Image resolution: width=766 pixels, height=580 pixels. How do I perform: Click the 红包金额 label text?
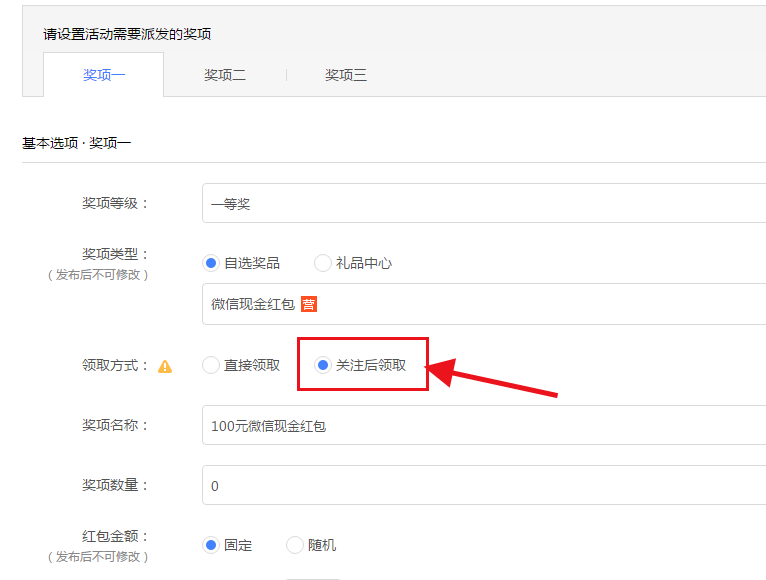pyautogui.click(x=115, y=537)
